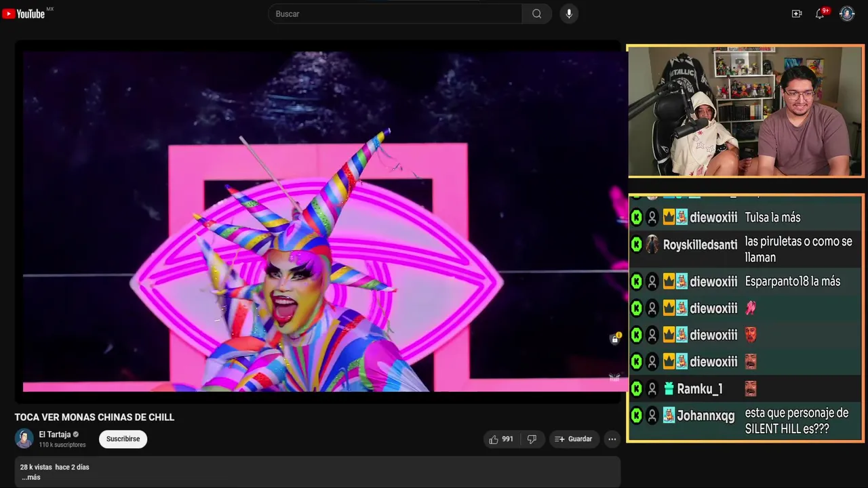Open the create video icon
868x488 pixels.
(x=797, y=14)
